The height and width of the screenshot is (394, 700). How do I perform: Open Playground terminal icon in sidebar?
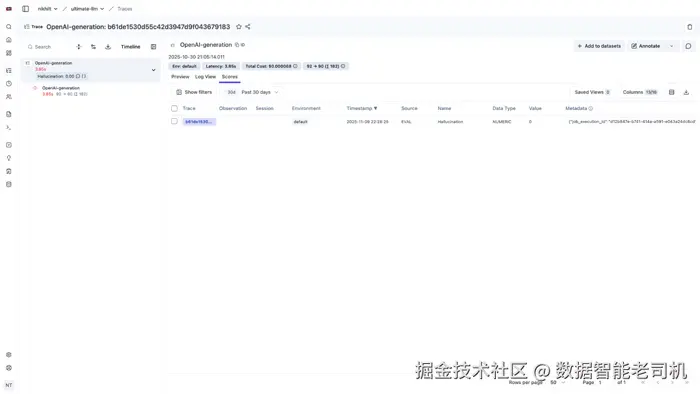(8, 127)
